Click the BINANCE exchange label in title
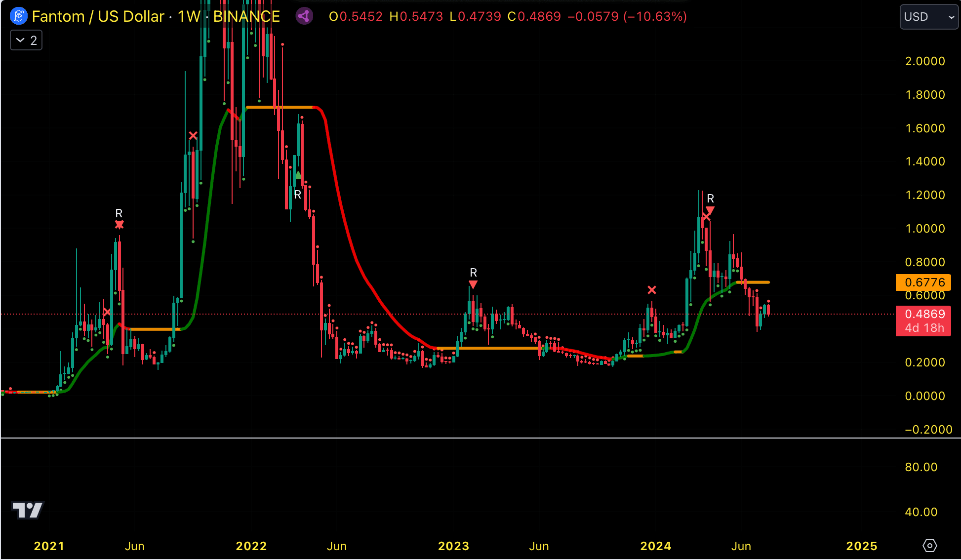Viewport: 961px width, 560px height. (x=246, y=16)
